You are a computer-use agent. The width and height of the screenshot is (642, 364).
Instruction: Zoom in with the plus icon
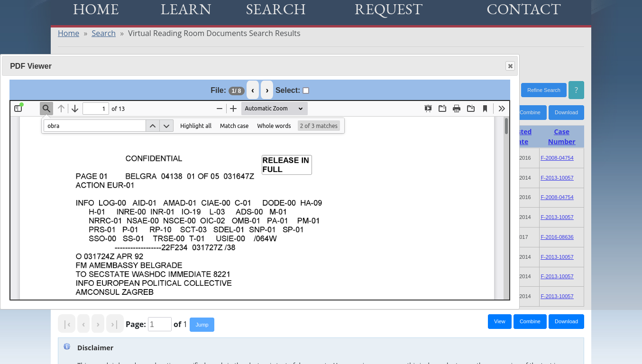coord(233,109)
